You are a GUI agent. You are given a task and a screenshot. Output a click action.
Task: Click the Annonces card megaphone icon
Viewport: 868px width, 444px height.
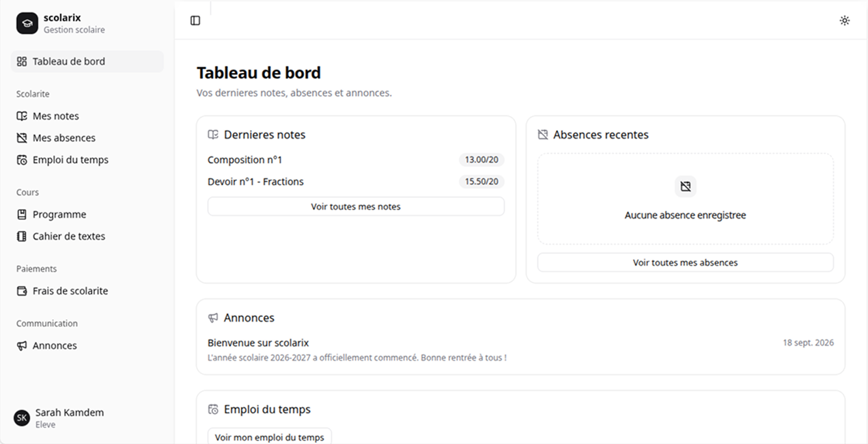213,318
